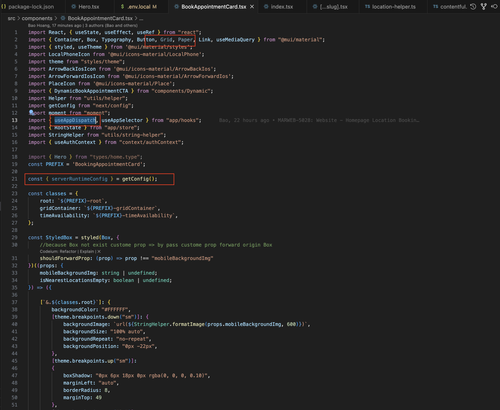
Task: Click 'PREFIX' constant on line 19
Action: point(54,164)
